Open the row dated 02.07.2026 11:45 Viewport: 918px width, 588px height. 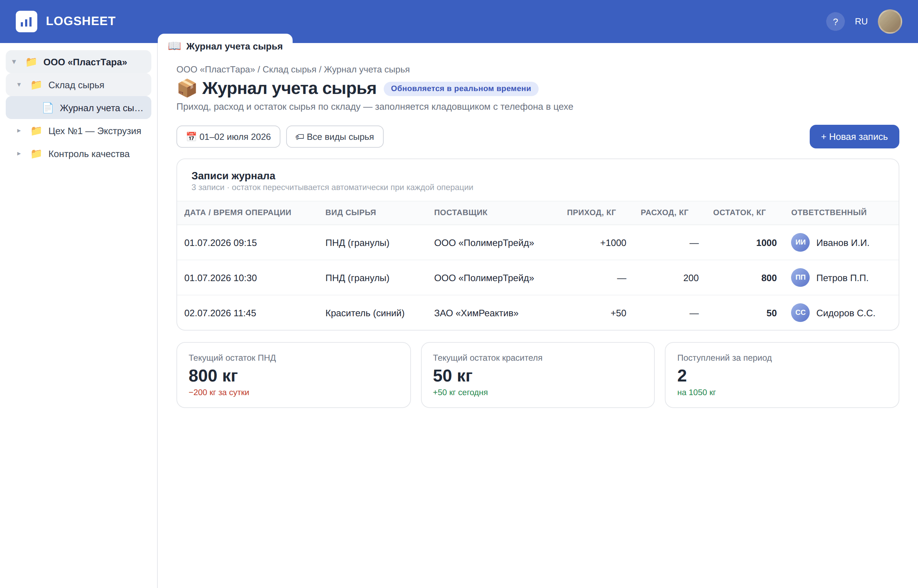537,313
